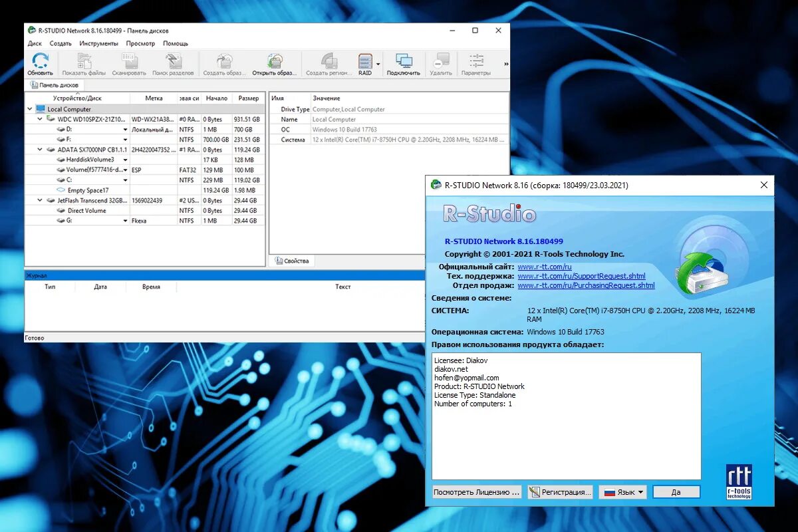Screen dimensions: 798x532
Task: Click the Журнал log panel header
Action: point(224,275)
